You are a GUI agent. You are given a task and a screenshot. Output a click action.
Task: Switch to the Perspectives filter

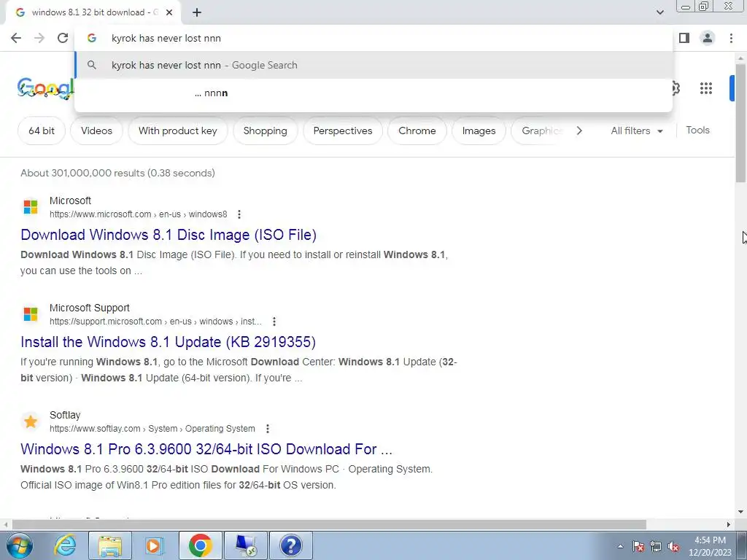click(x=343, y=131)
